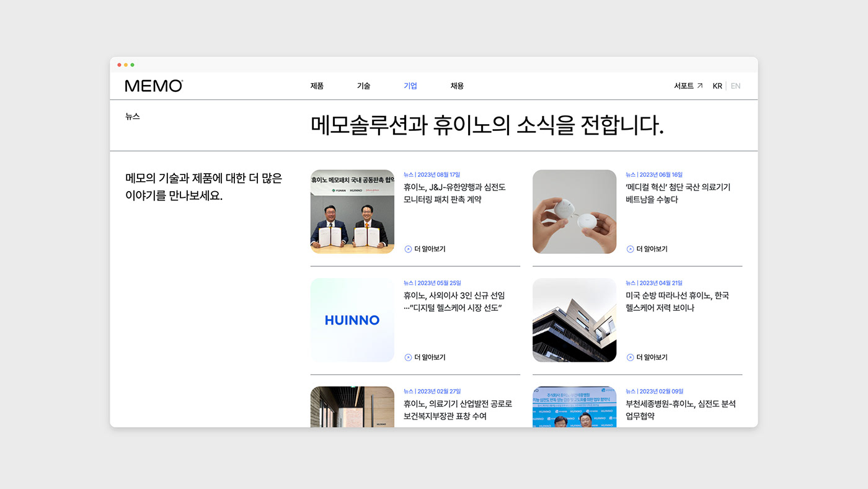Open the white medical device photo thumbnail
Screen dimensions: 868x489
(x=574, y=212)
